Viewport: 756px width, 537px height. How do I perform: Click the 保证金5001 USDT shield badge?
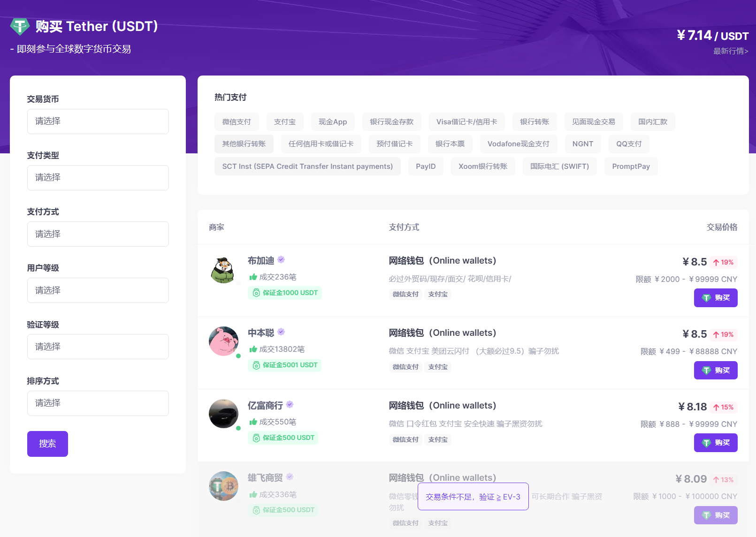[284, 365]
